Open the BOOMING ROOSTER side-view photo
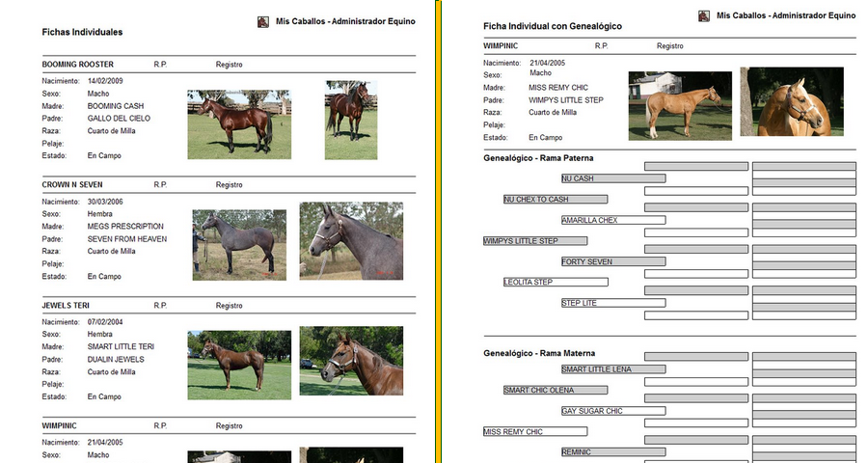868x463 pixels. coord(239,124)
